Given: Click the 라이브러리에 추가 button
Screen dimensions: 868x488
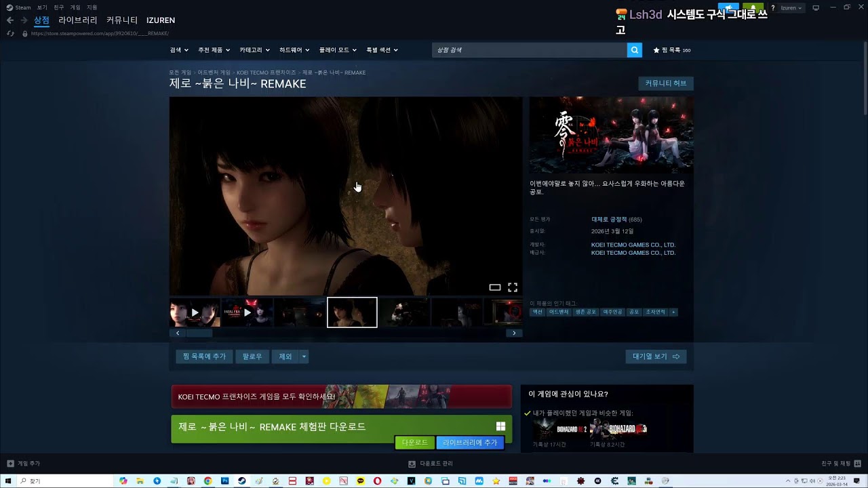Looking at the screenshot, I should [x=470, y=443].
